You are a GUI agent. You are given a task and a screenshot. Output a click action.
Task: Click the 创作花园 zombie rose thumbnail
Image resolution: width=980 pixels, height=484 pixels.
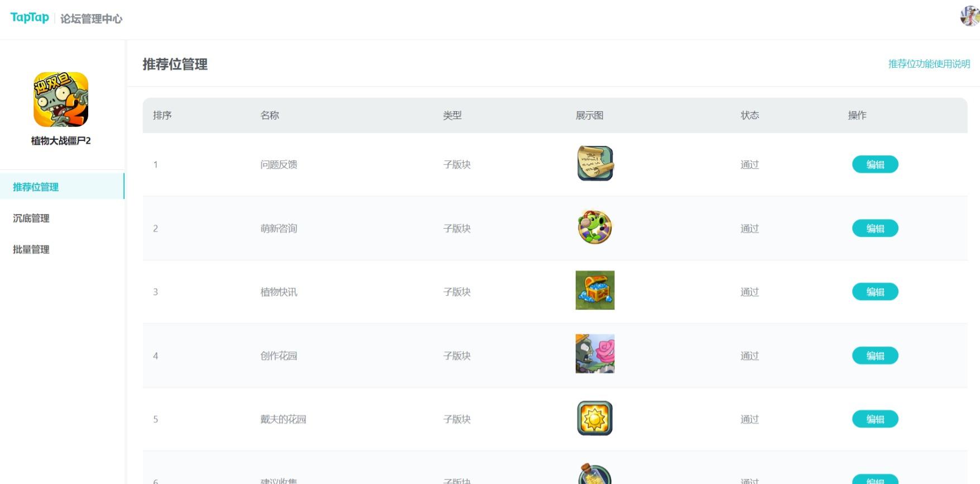tap(595, 354)
